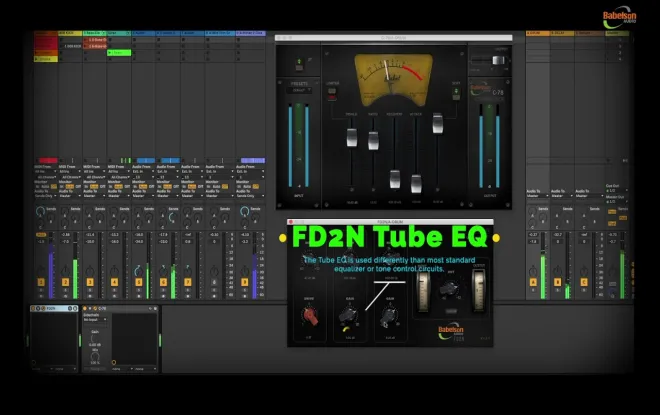This screenshot has height=415, width=660.
Task: Click the FD2N output meter on the far side
Action: [x=479, y=290]
